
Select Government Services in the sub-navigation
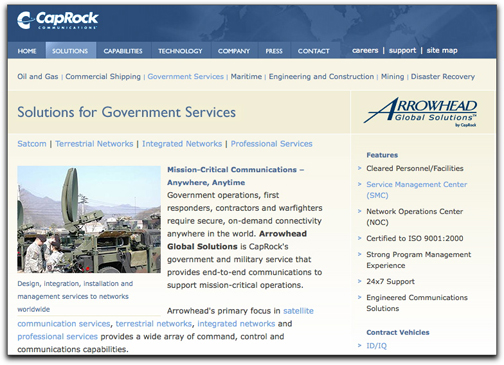(x=186, y=76)
